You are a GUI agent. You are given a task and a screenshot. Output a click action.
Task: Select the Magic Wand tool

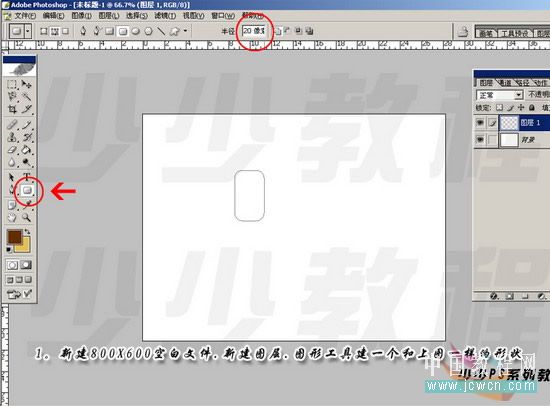pyautogui.click(x=26, y=96)
